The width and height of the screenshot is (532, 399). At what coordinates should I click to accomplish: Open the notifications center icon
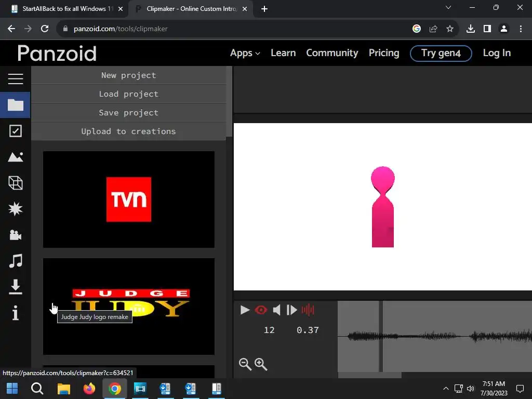coord(520,389)
